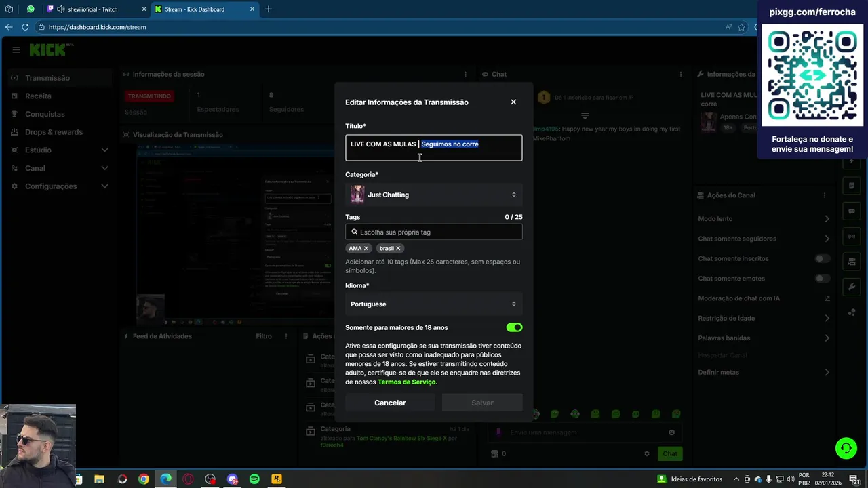
Task: Click the green headset support button
Action: coord(846,448)
